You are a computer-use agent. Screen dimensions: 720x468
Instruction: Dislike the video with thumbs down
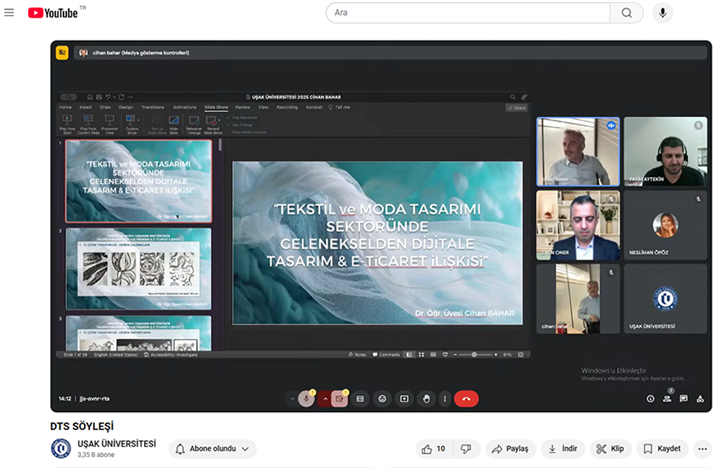[x=466, y=449]
